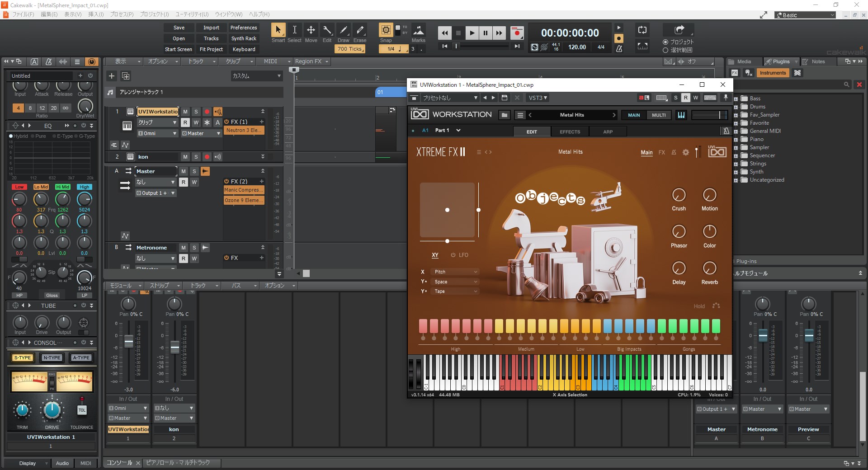Jump forward with Fast Forward button
Image resolution: width=868 pixels, height=470 pixels.
pyautogui.click(x=499, y=33)
